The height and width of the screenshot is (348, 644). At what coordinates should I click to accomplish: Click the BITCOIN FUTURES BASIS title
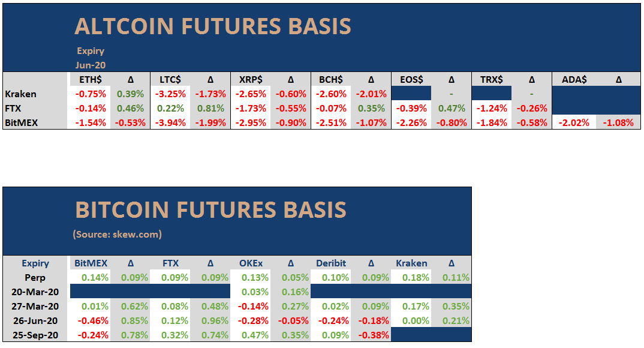click(210, 210)
